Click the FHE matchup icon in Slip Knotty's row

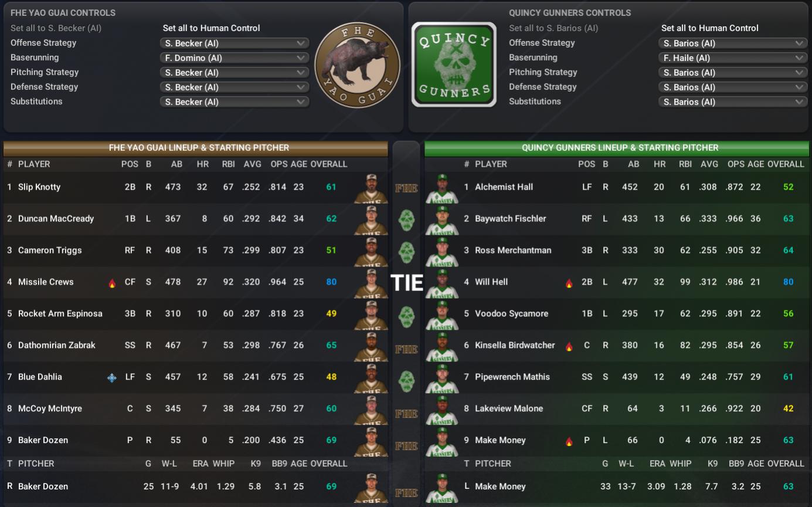(x=406, y=188)
